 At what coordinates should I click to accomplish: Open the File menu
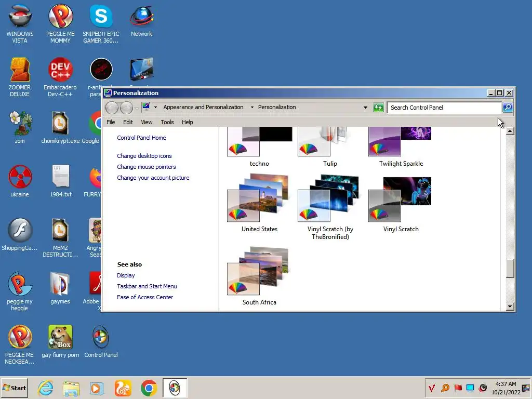(x=111, y=122)
